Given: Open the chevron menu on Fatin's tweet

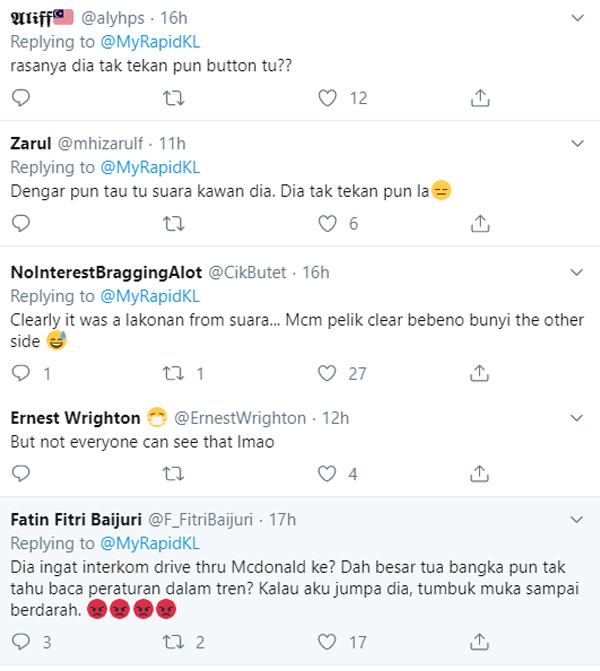Looking at the screenshot, I should [578, 520].
